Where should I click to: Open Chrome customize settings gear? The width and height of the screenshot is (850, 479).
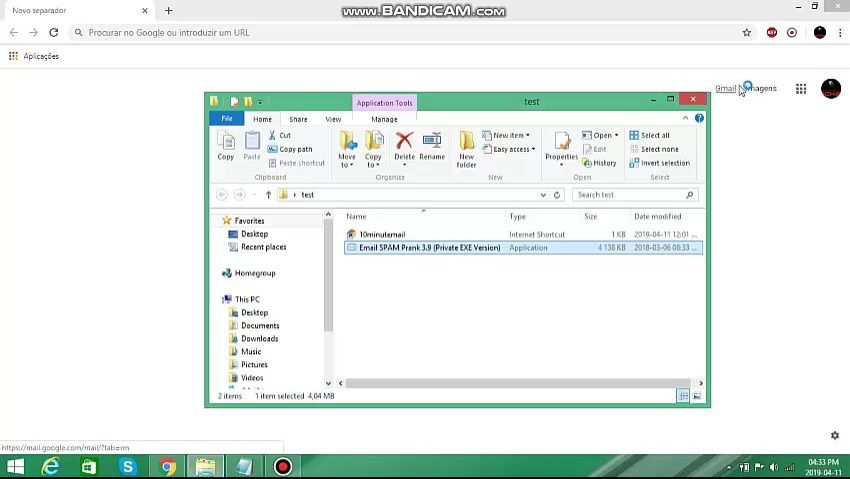pyautogui.click(x=835, y=435)
